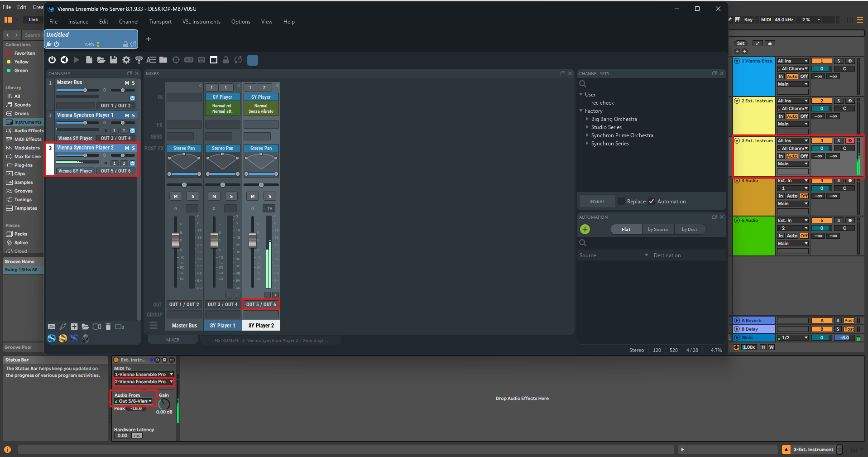Click the plus icon below the channel list

(x=74, y=327)
